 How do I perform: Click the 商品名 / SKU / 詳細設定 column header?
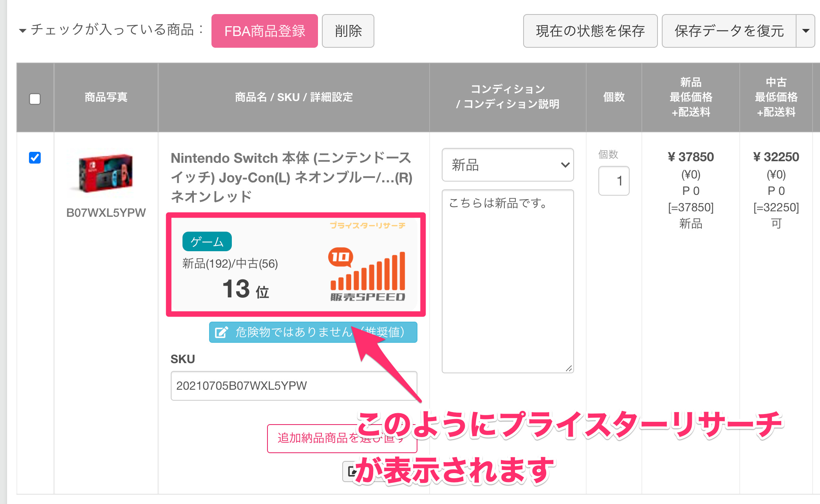pos(294,97)
